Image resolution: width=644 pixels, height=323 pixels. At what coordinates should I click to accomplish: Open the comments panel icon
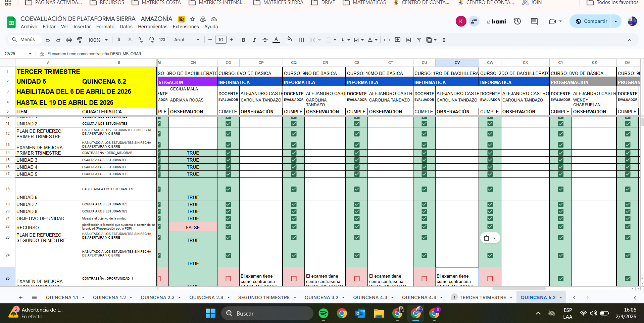(x=534, y=22)
